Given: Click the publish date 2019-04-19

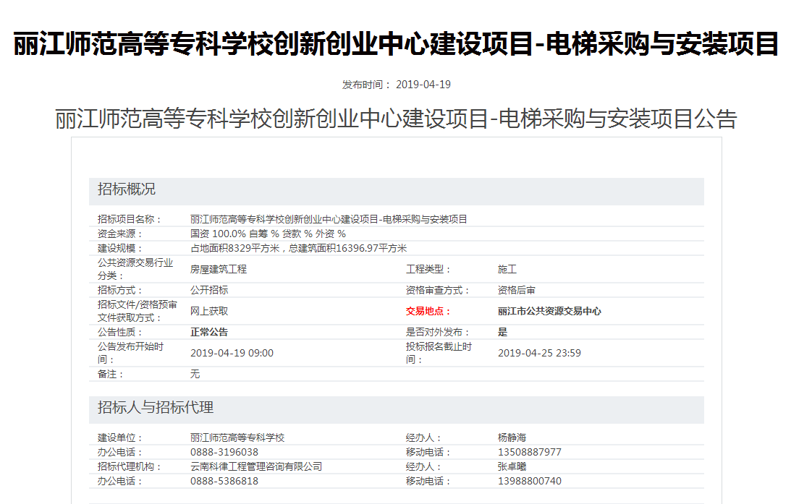Looking at the screenshot, I should (423, 85).
